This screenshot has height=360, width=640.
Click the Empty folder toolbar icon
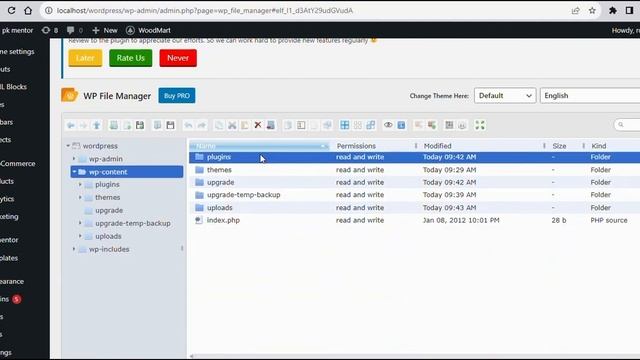click(x=271, y=125)
